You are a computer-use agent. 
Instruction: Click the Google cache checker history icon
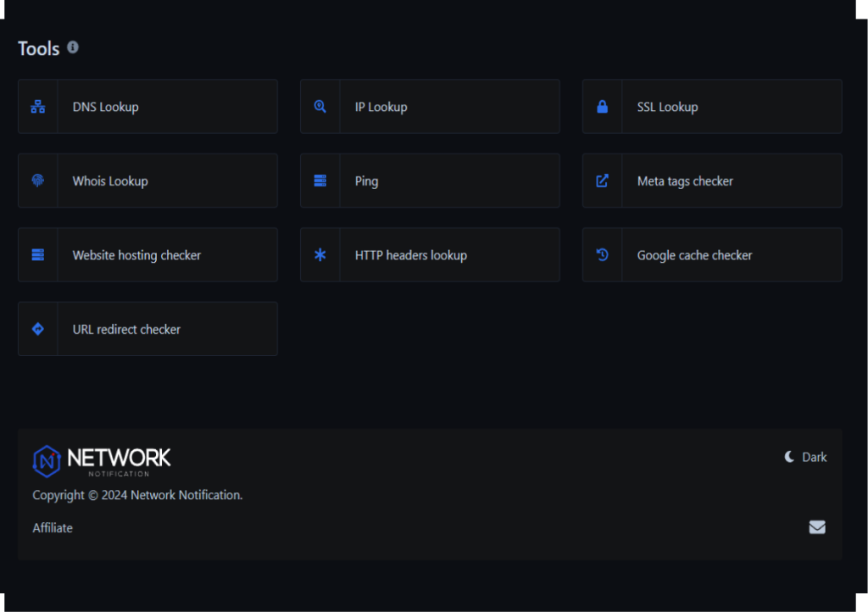tap(602, 255)
